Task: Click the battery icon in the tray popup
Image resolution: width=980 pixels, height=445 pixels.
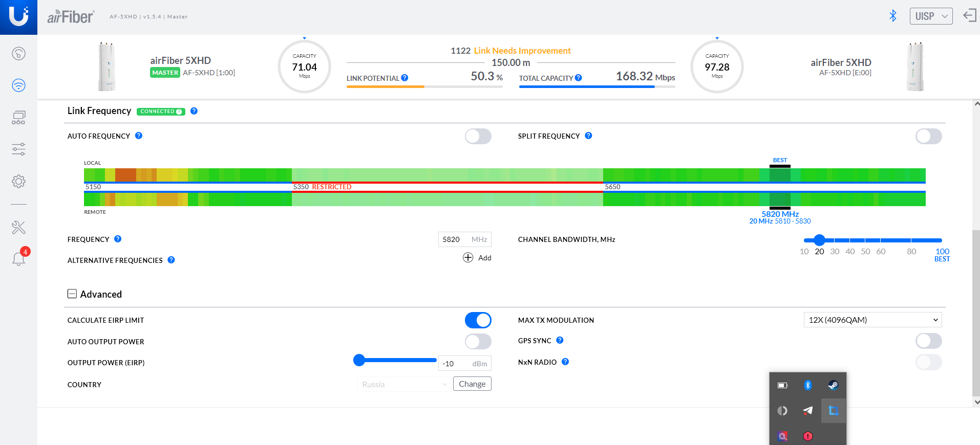Action: [782, 385]
